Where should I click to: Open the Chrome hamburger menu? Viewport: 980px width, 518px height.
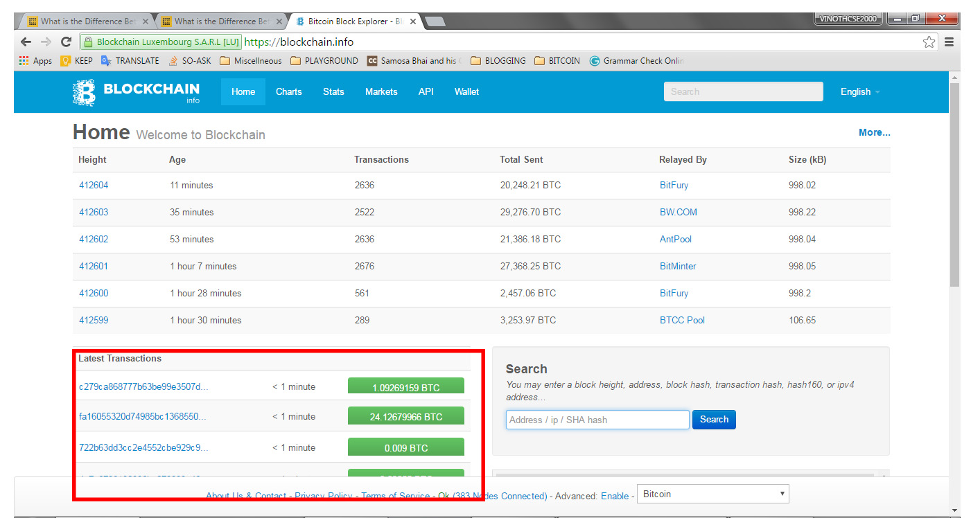(949, 42)
